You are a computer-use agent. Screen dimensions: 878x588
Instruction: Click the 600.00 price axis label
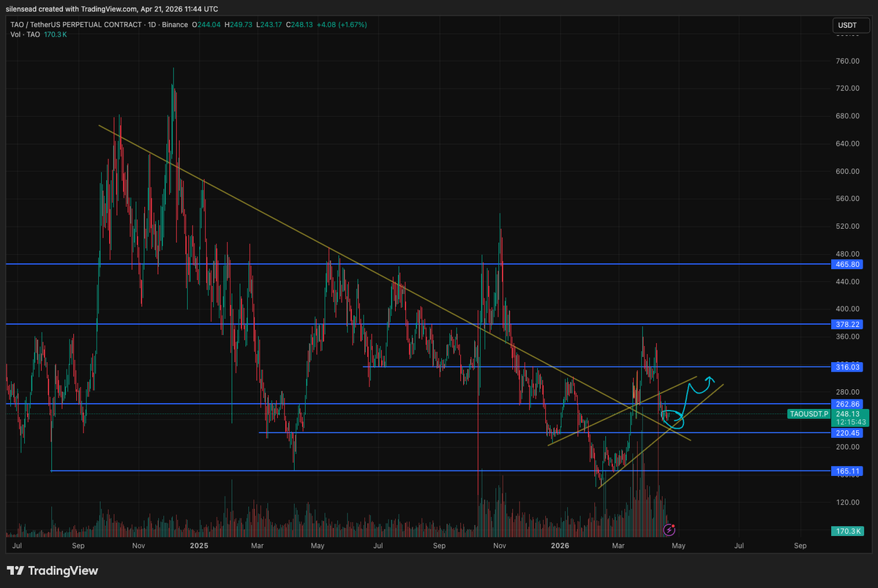[847, 171]
